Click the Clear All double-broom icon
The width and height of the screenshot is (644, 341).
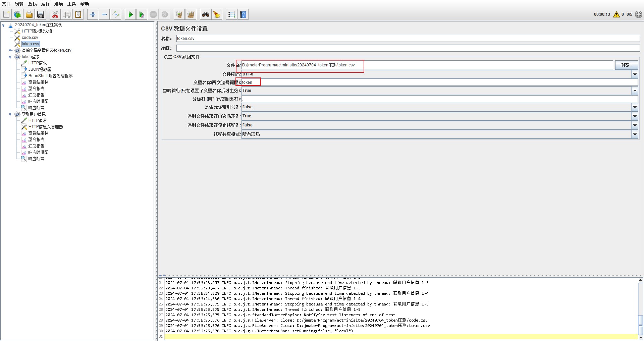tap(191, 14)
